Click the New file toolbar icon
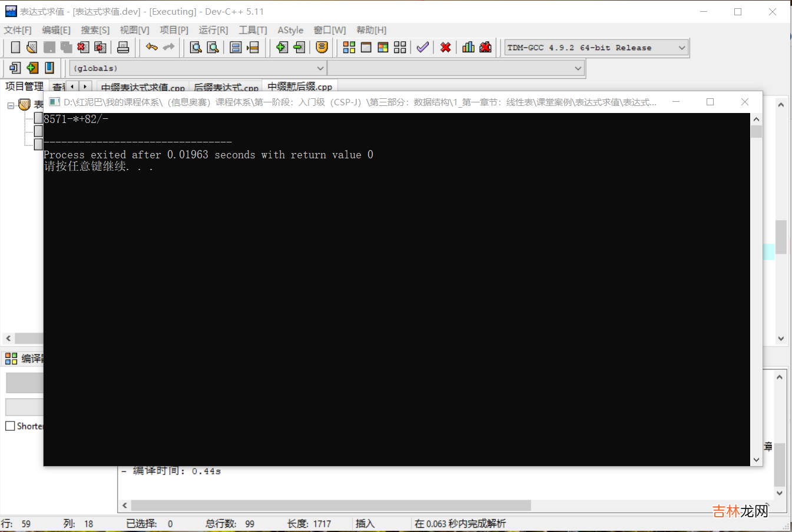Image resolution: width=792 pixels, height=532 pixels. (x=15, y=48)
